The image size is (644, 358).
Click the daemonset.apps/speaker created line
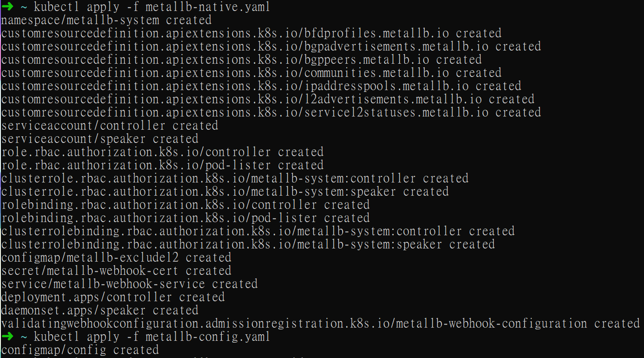(x=100, y=310)
